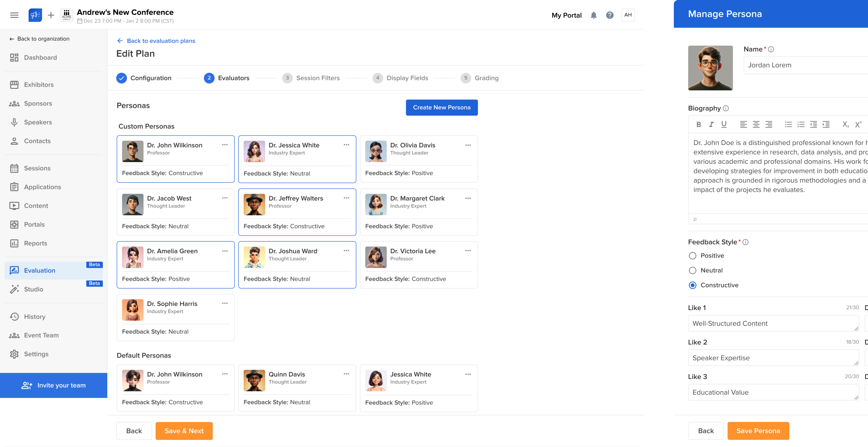Select the Neutral feedback style radio

coord(693,271)
